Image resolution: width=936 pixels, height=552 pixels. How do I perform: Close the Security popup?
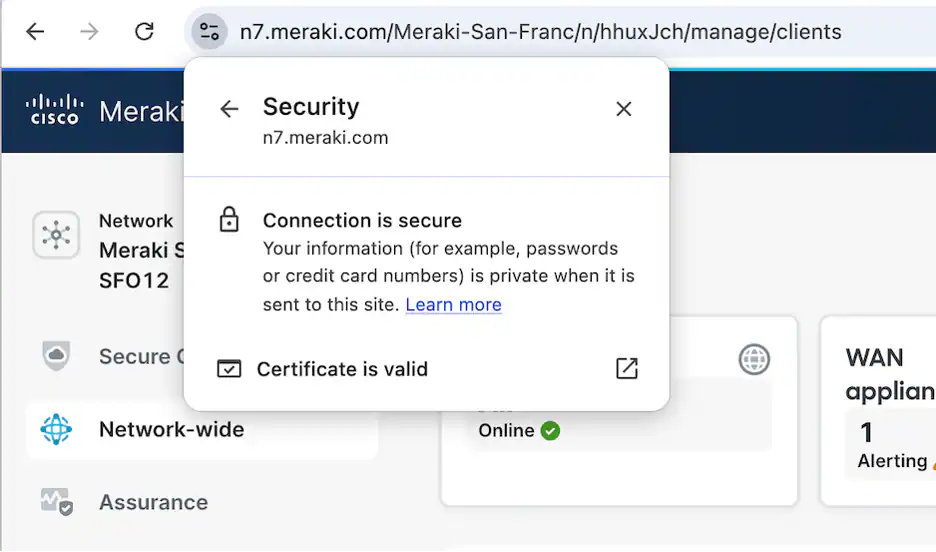tap(624, 109)
